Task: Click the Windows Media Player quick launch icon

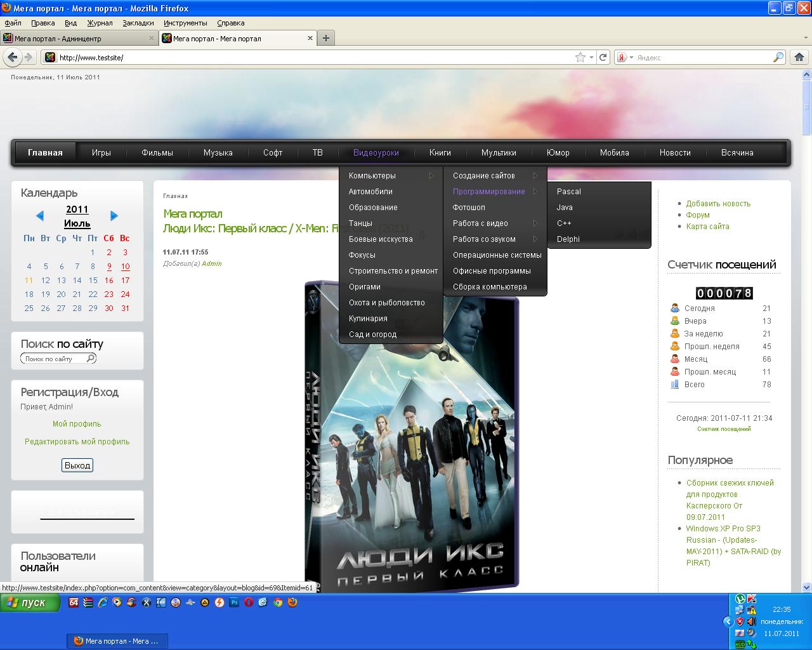Action: coord(117,602)
